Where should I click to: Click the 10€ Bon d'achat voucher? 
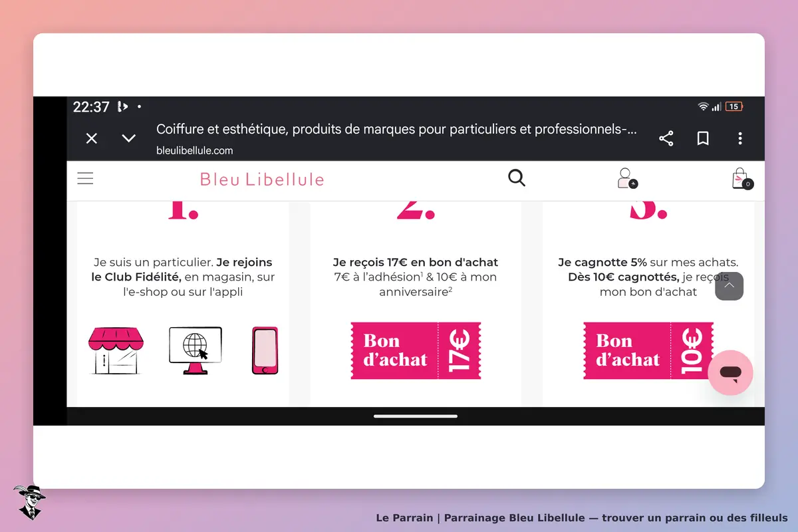[648, 350]
